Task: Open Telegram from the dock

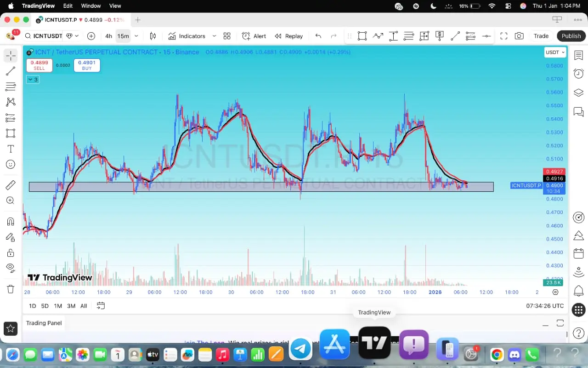Action: (x=301, y=349)
